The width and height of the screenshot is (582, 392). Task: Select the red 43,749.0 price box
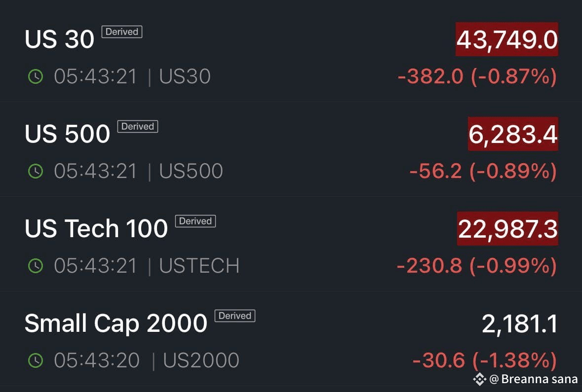pyautogui.click(x=506, y=39)
